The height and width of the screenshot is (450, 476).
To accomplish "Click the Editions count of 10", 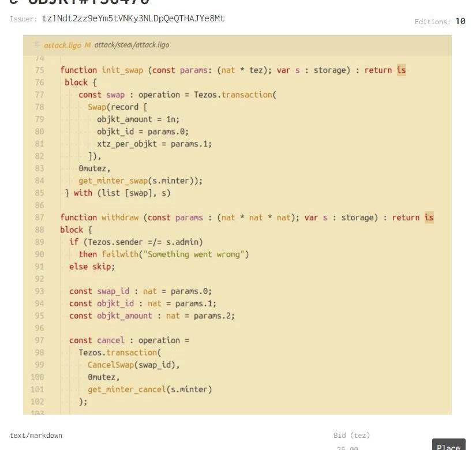I will 460,21.
